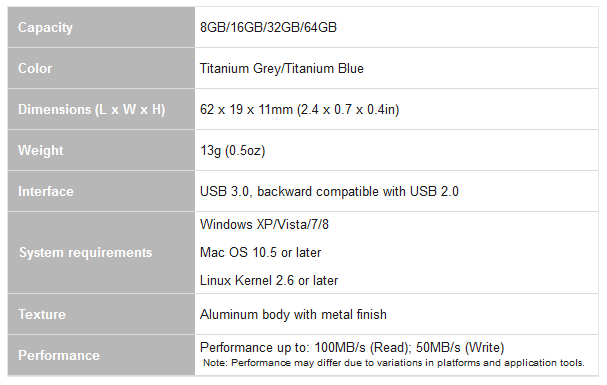Click the Color header cell
This screenshot has height=385, width=607.
click(x=101, y=68)
